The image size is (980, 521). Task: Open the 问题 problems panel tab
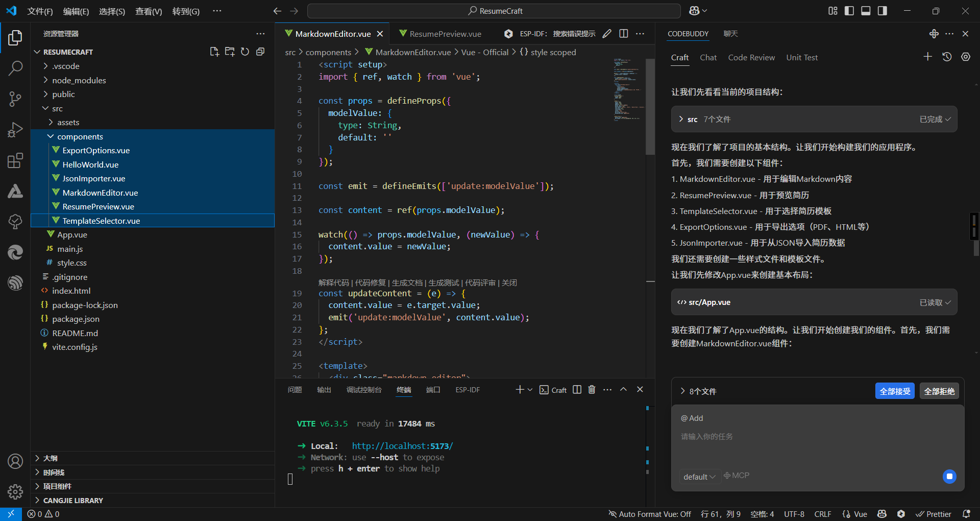295,390
